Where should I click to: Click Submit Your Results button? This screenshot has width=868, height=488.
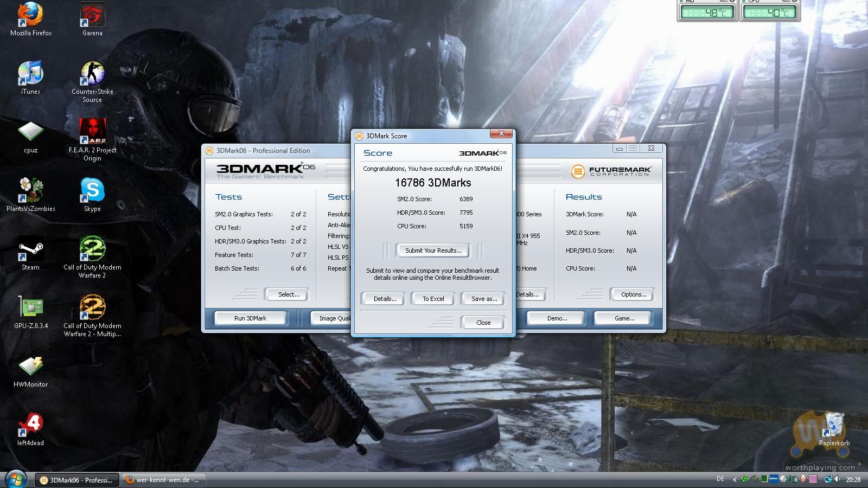point(433,251)
